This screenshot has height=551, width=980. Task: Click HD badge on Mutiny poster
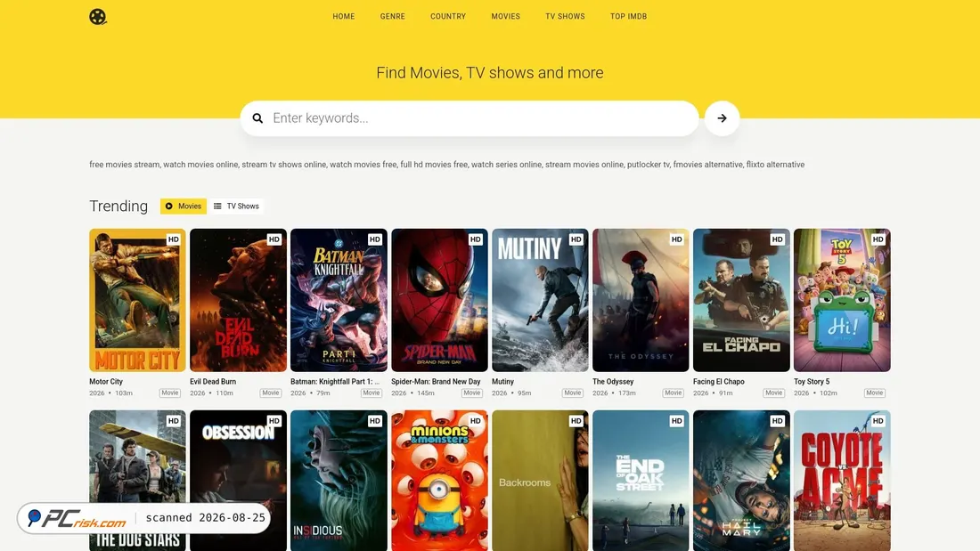[576, 239]
